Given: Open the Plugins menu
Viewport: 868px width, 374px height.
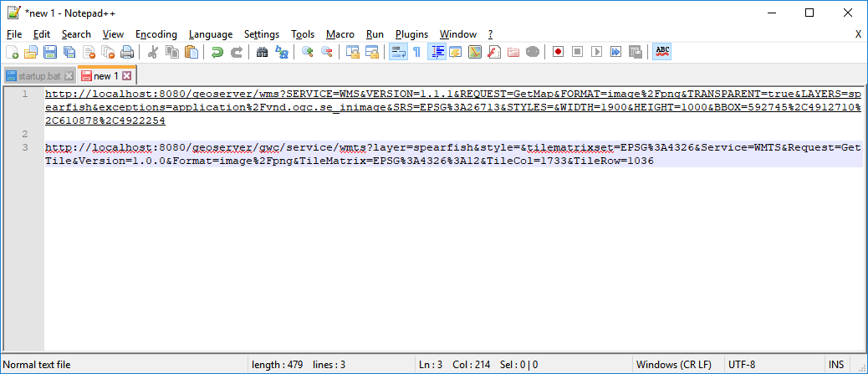Looking at the screenshot, I should 412,34.
